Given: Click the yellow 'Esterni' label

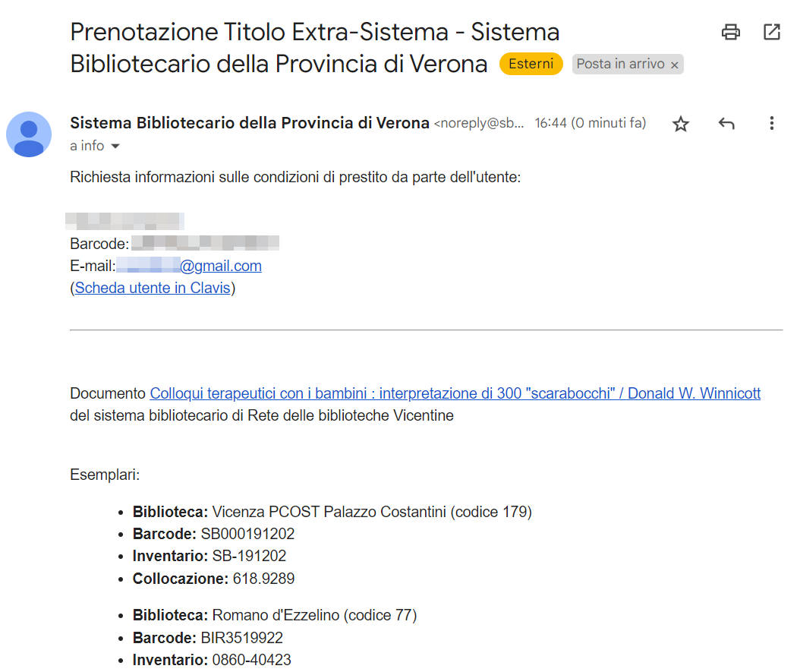Looking at the screenshot, I should (531, 64).
